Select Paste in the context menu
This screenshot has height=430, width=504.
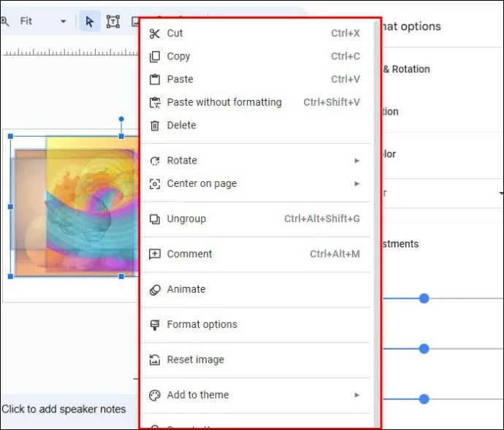(256, 80)
